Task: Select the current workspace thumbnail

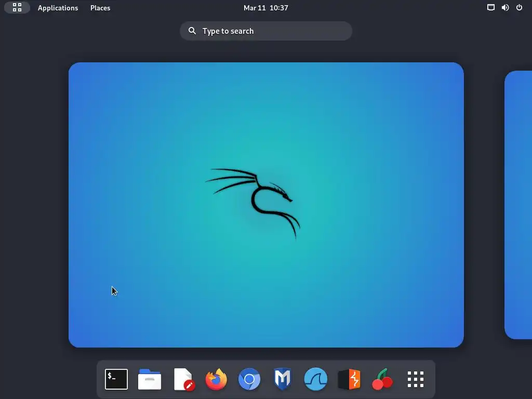Action: 266,205
